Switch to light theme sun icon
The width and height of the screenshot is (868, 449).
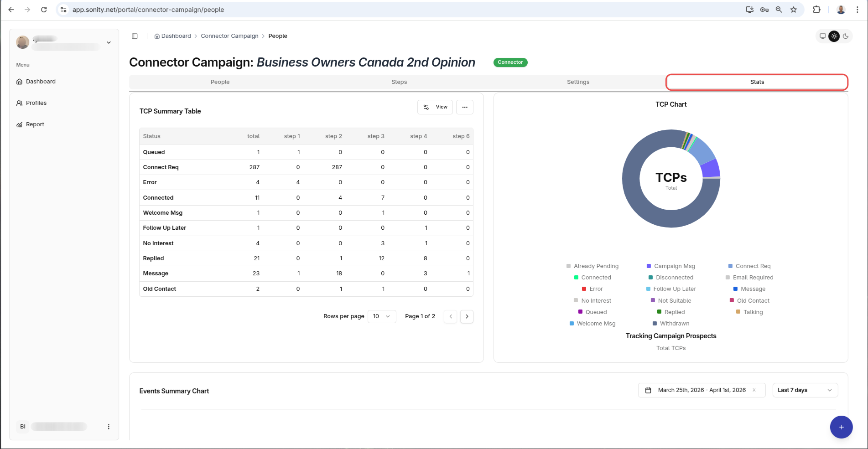point(834,36)
